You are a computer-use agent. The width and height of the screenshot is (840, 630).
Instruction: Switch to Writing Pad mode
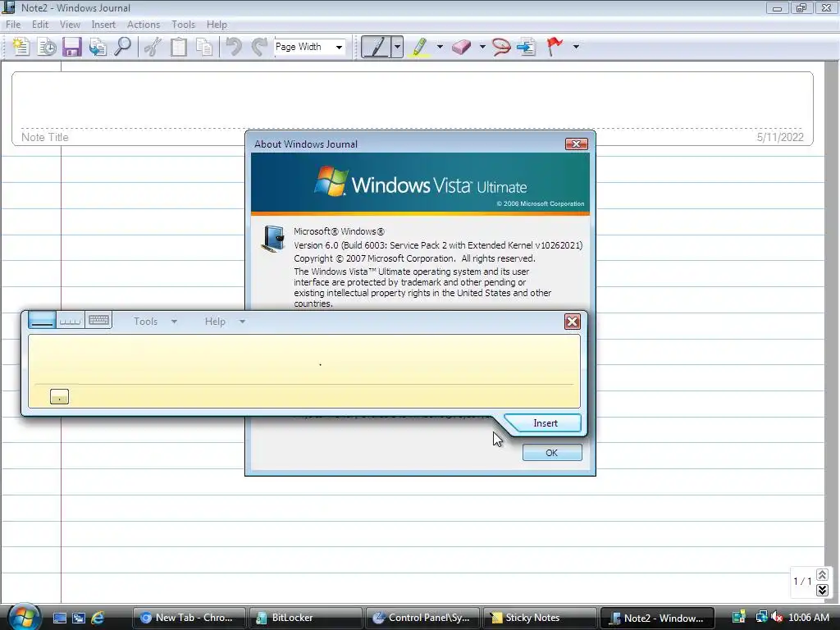42,321
